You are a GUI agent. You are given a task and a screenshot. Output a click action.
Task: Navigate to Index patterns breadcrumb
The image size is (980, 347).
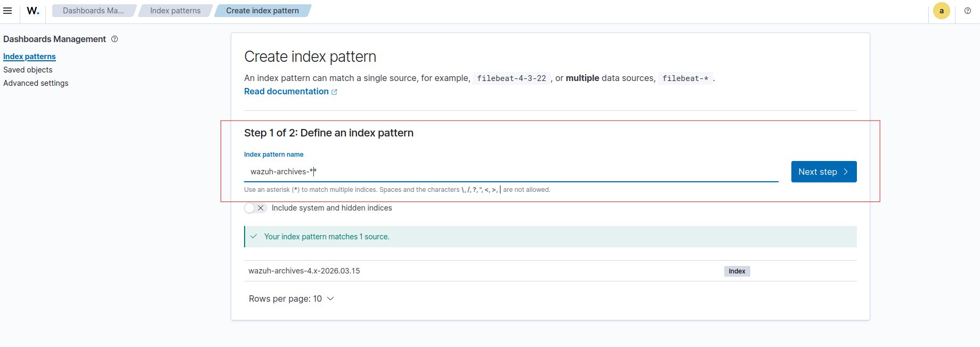pyautogui.click(x=175, y=11)
